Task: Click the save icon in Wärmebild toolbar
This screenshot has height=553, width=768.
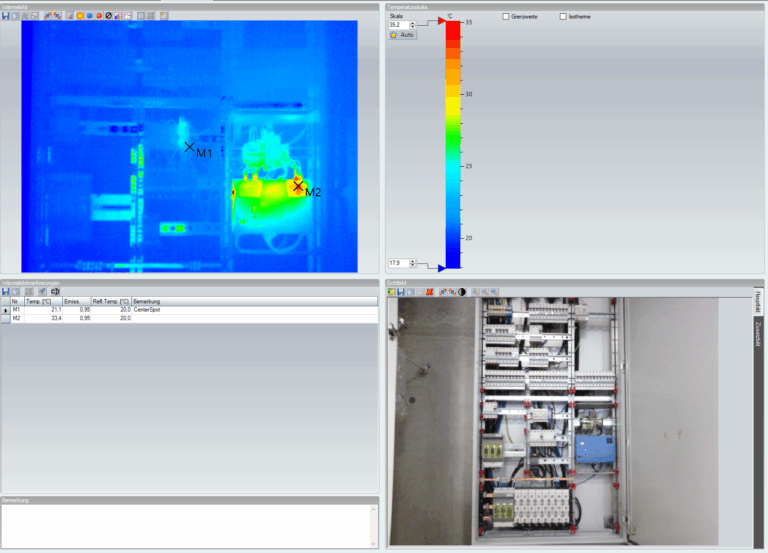Action: point(6,16)
